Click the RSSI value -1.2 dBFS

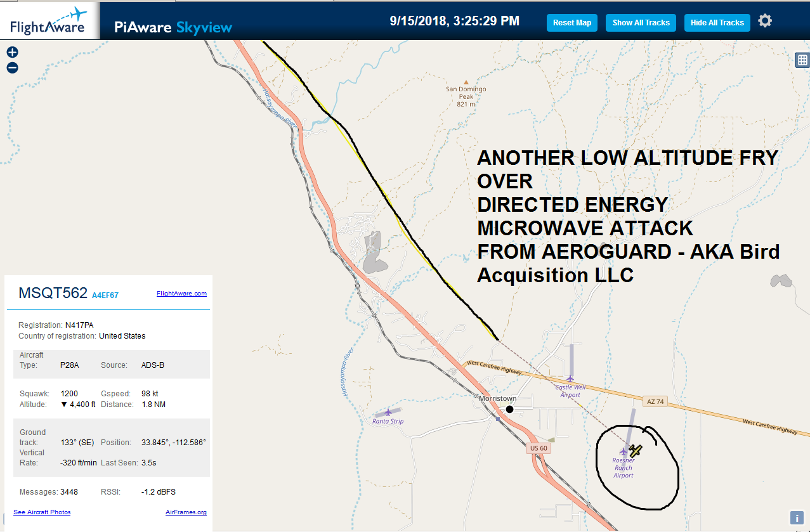tap(159, 492)
